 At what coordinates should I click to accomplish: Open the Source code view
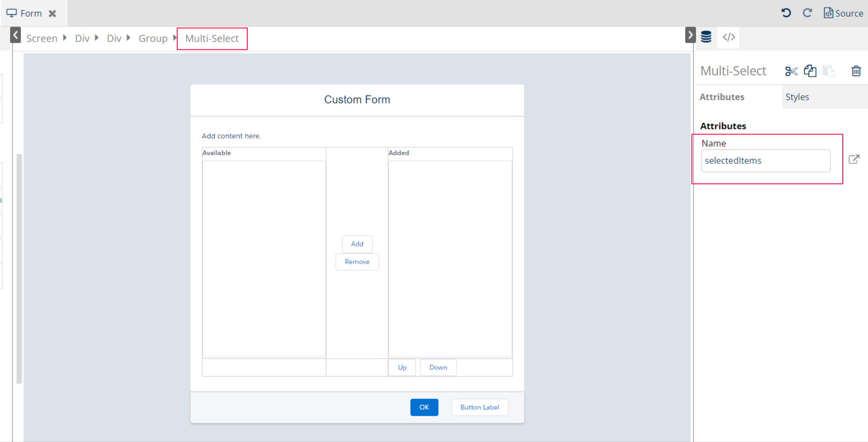click(x=843, y=13)
